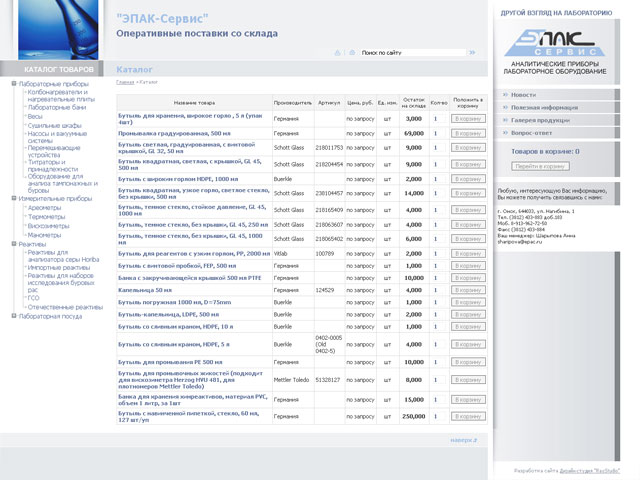Open product 'Бутыль со сливным краном, HDPE, 10 л'
The height and width of the screenshot is (480, 640).
[x=176, y=327]
